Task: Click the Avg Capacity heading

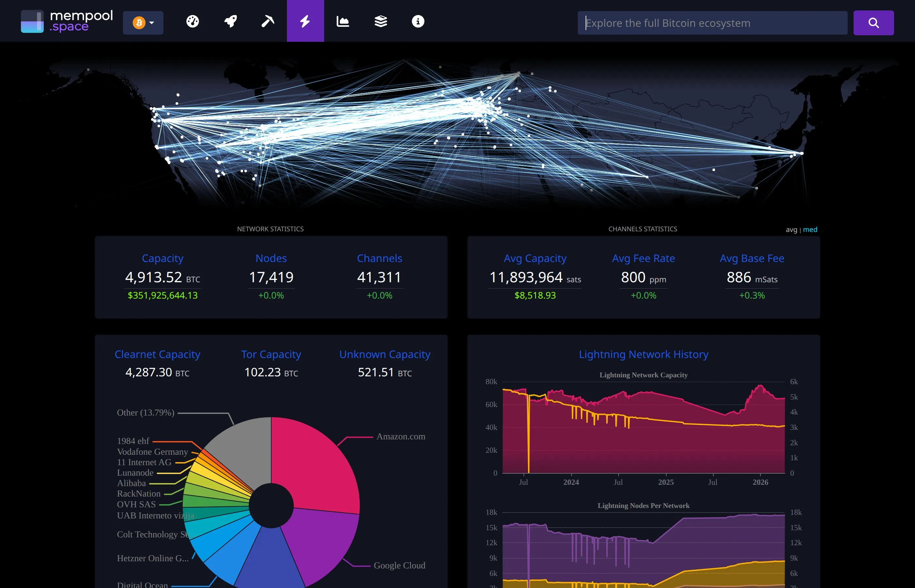Action: coord(535,258)
